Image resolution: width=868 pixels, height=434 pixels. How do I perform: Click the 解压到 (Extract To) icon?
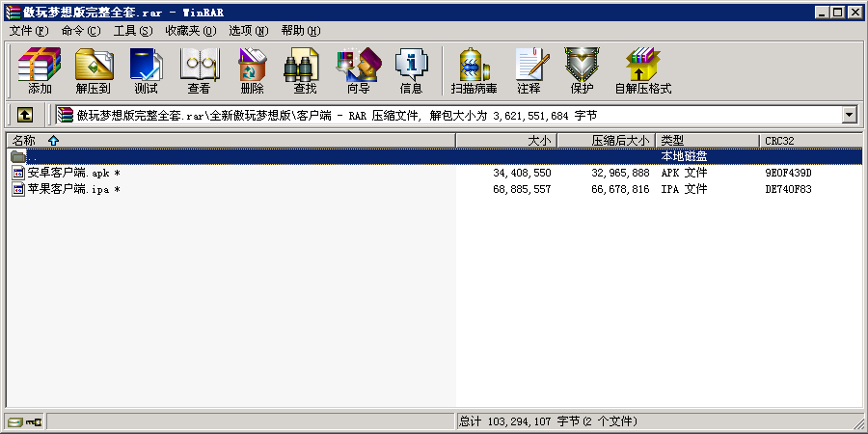click(x=93, y=70)
